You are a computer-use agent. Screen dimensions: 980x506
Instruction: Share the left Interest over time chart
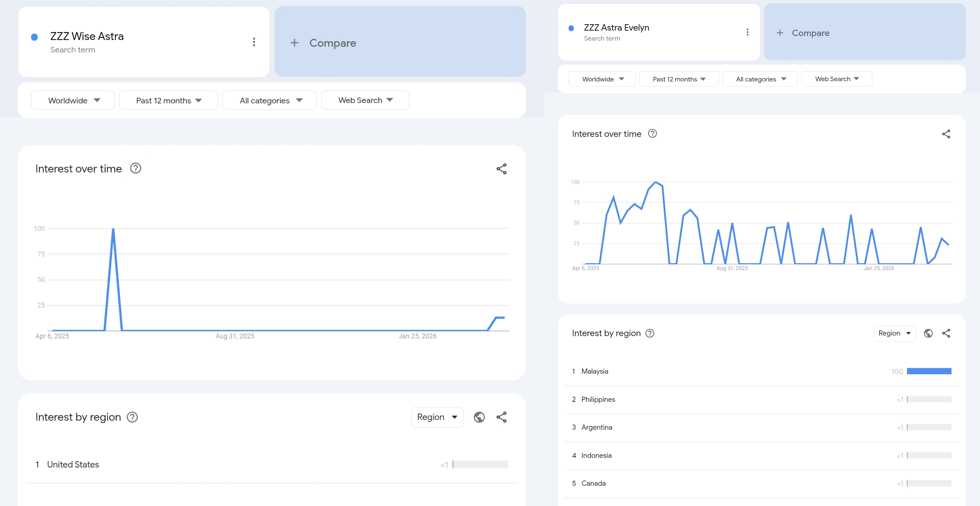[501, 169]
